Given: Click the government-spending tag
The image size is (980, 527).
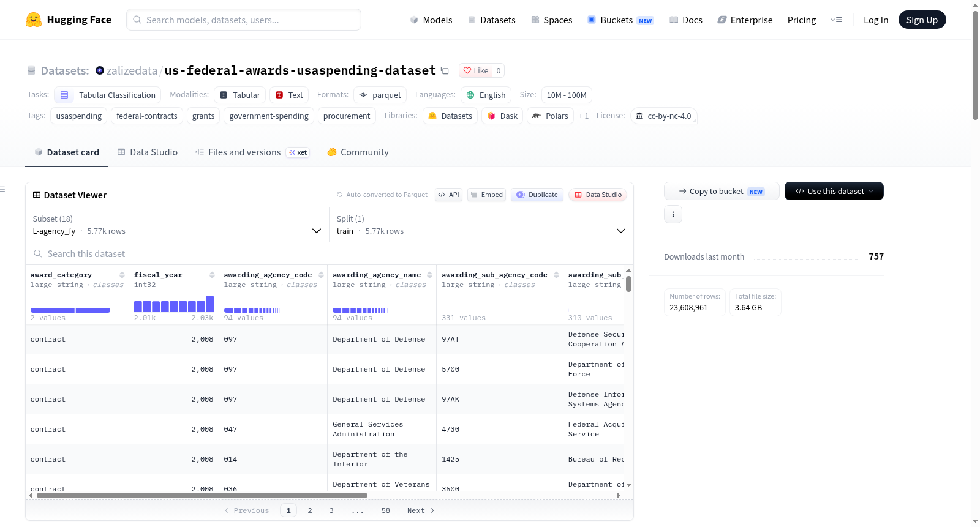Looking at the screenshot, I should click(269, 116).
